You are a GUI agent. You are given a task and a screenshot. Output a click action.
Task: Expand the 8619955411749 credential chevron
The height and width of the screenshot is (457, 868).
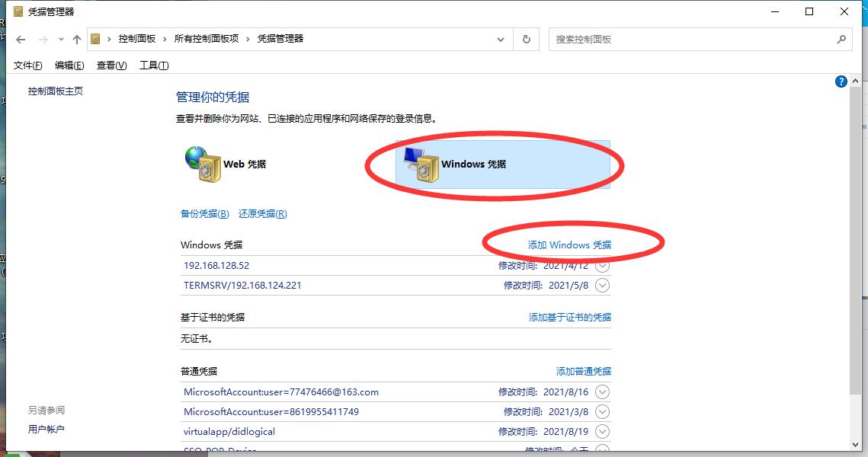(602, 412)
